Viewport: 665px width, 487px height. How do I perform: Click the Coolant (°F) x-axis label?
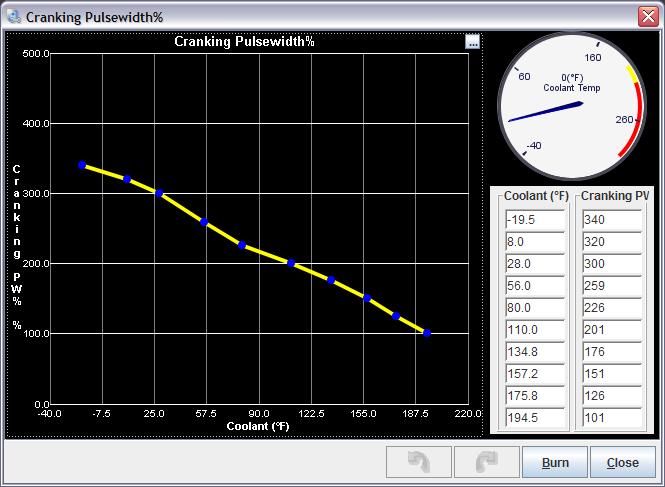tap(258, 426)
